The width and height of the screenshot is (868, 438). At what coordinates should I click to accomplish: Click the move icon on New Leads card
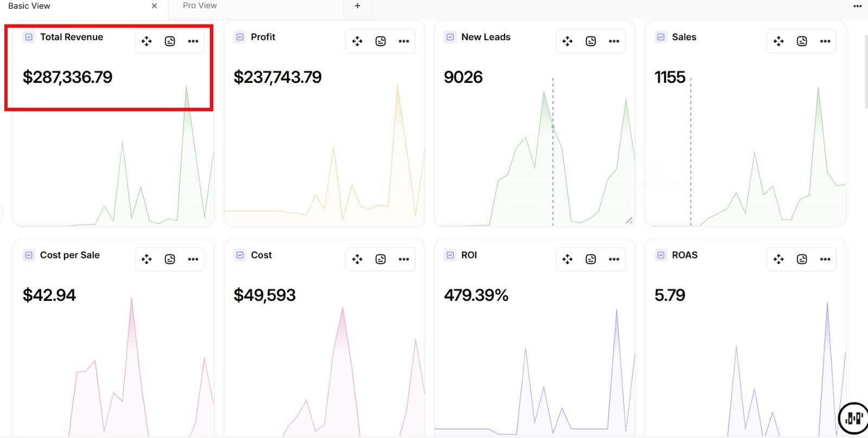pyautogui.click(x=567, y=41)
